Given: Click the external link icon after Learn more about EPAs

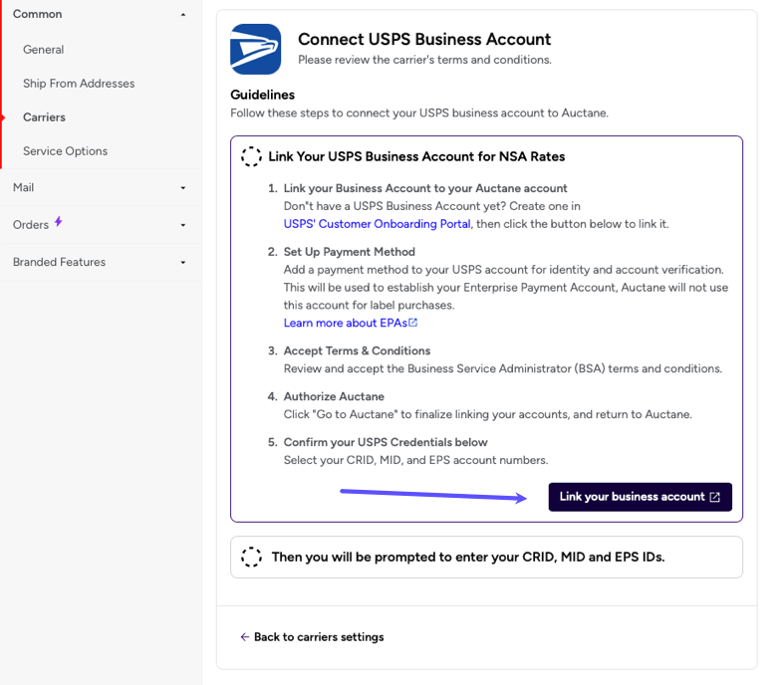Looking at the screenshot, I should pos(413,323).
